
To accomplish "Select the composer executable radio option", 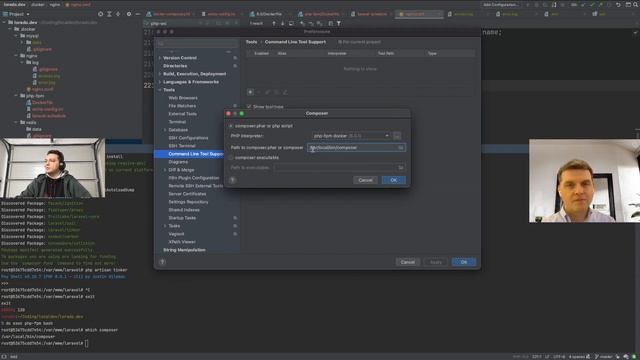I will pos(231,158).
